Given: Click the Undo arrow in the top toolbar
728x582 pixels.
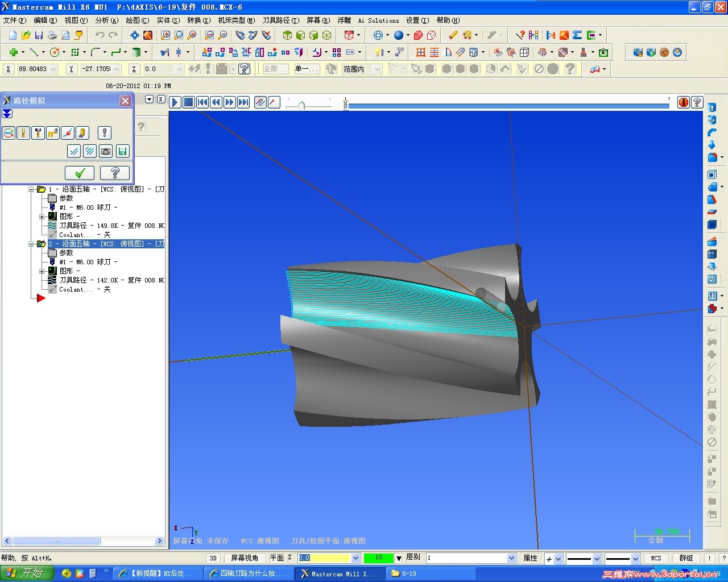Looking at the screenshot, I should [100, 35].
